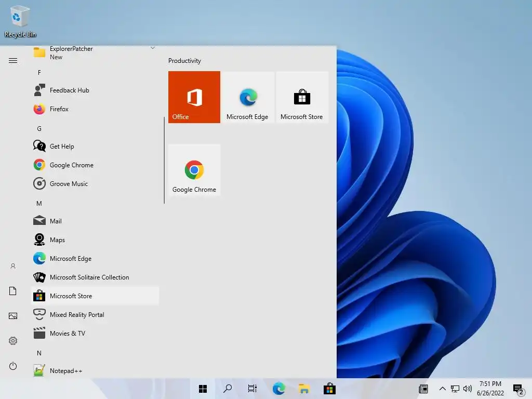Open Pictures from the Start sidebar
The height and width of the screenshot is (399, 532).
(x=13, y=316)
